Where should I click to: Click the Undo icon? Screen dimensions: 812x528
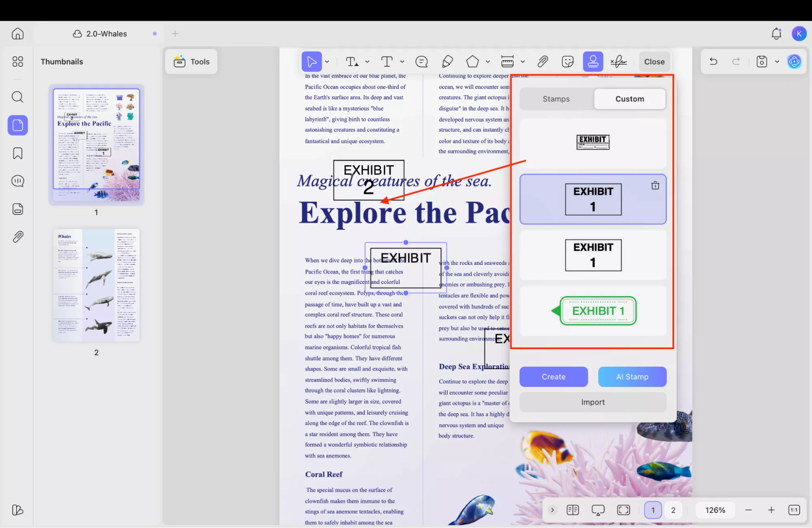pos(713,61)
